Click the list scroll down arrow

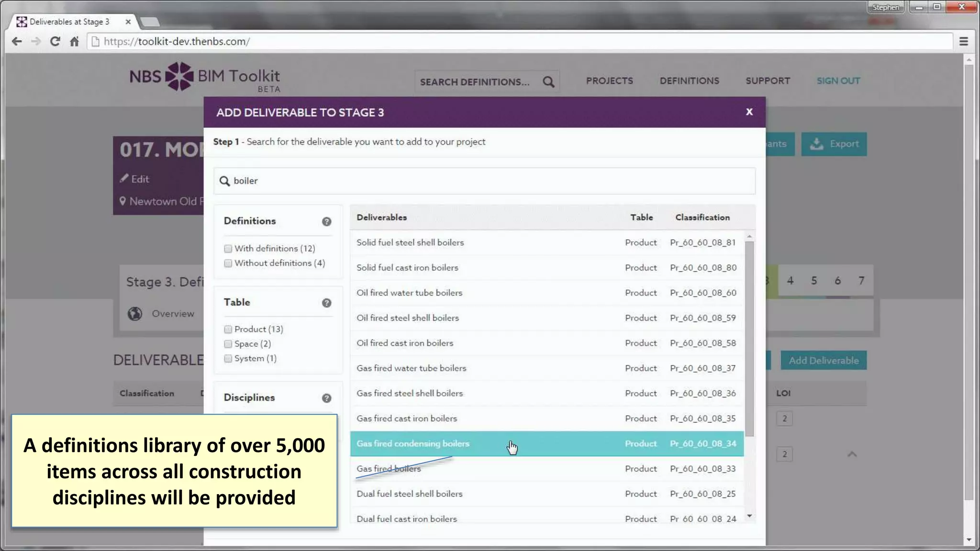pos(749,516)
